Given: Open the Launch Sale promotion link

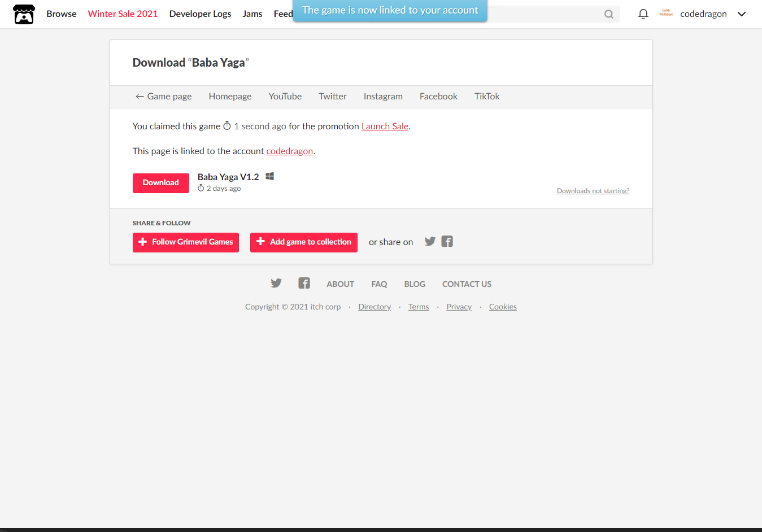Looking at the screenshot, I should tap(385, 127).
